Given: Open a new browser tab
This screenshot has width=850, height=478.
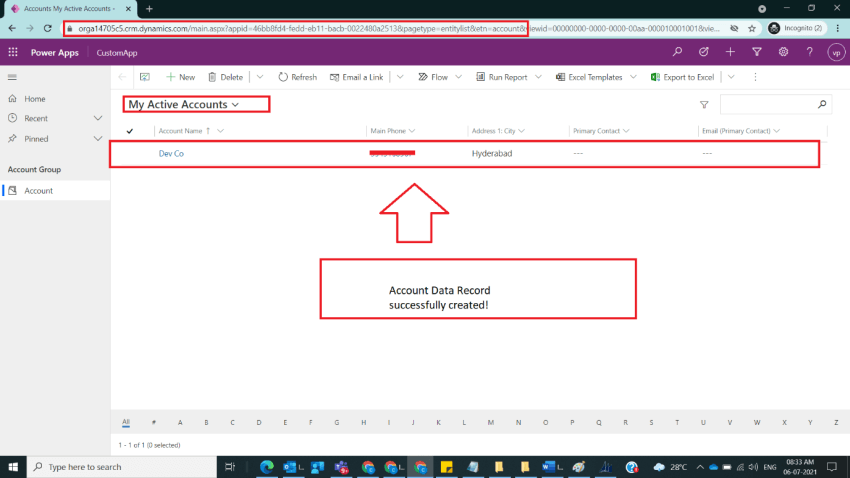Looking at the screenshot, I should coord(149,9).
